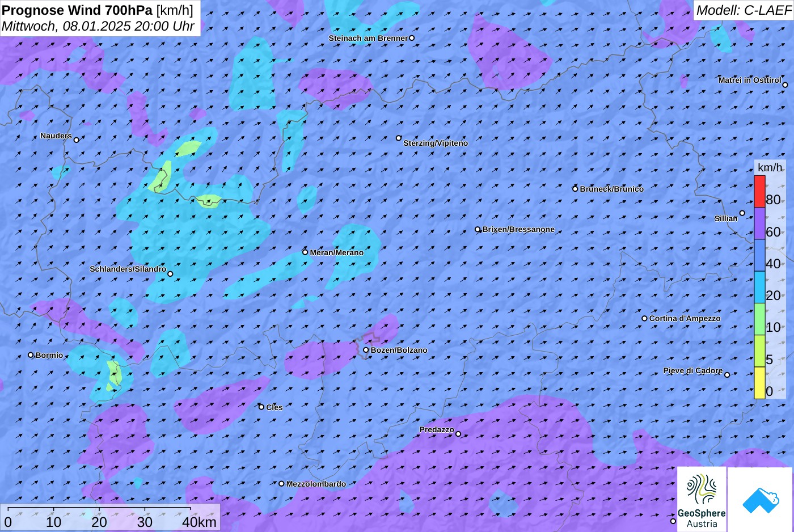Select the Bozen/Bolzano city marker dot
794x532 pixels.
coord(366,350)
